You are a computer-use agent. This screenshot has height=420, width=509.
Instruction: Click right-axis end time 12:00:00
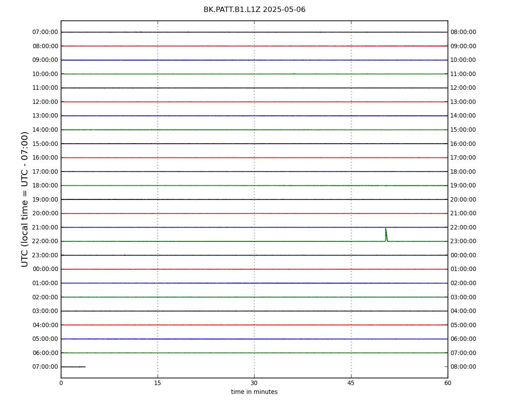tap(463, 88)
